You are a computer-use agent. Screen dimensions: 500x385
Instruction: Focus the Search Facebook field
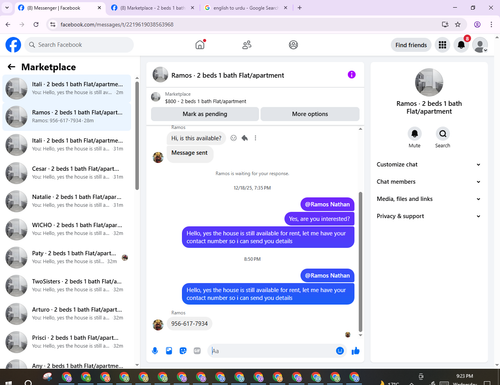[79, 45]
